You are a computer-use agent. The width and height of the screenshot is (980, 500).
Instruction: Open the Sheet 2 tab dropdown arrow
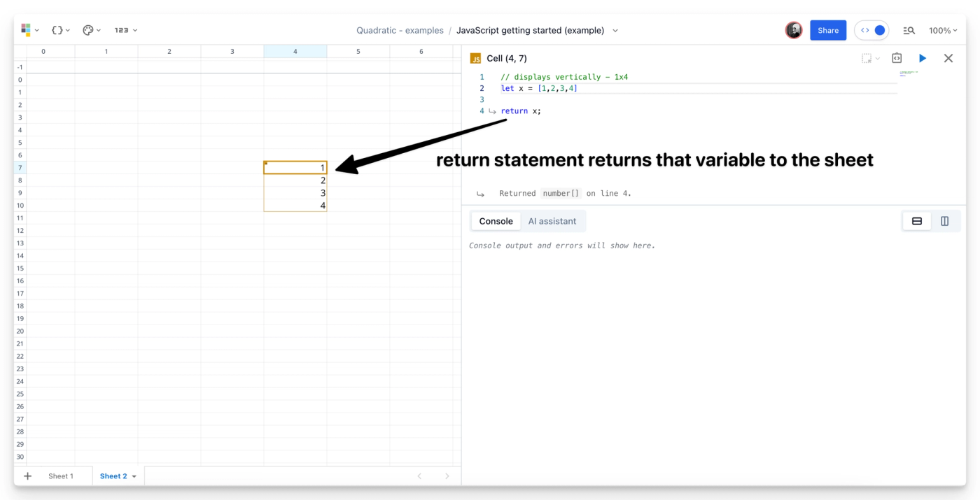point(134,476)
